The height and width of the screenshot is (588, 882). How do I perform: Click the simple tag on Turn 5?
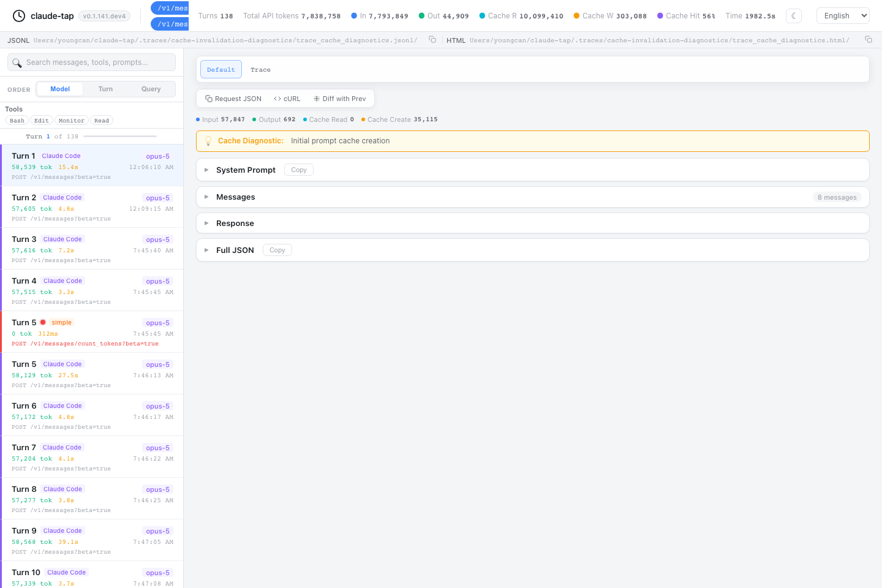(61, 323)
